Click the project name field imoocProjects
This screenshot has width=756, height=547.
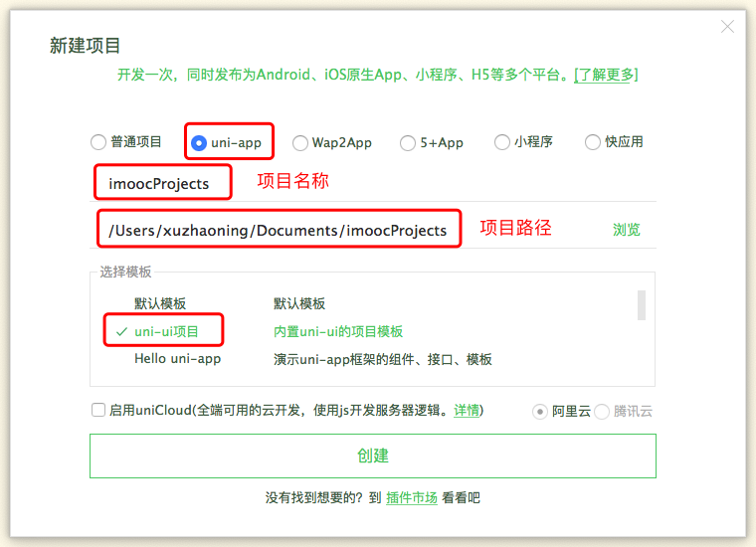(164, 183)
